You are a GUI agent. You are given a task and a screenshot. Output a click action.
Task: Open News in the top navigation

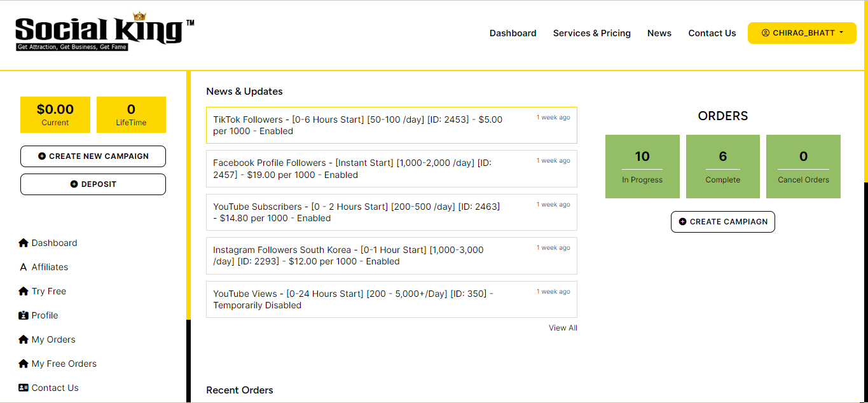click(x=659, y=33)
